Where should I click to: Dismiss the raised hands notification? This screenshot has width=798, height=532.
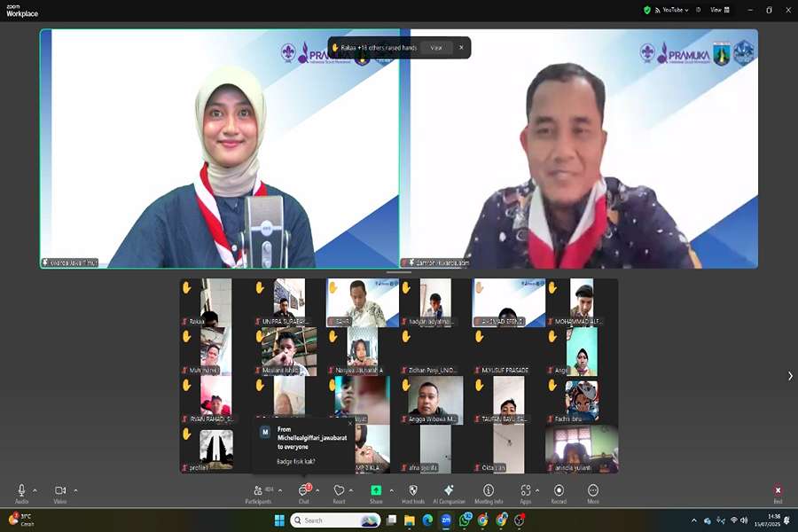461,48
